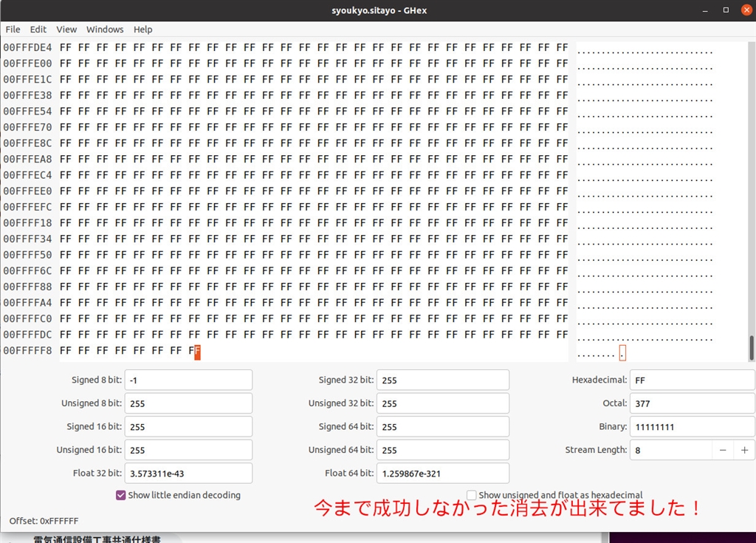Click the offset label 00FFFF6C
This screenshot has height=543, width=756.
[x=27, y=271]
